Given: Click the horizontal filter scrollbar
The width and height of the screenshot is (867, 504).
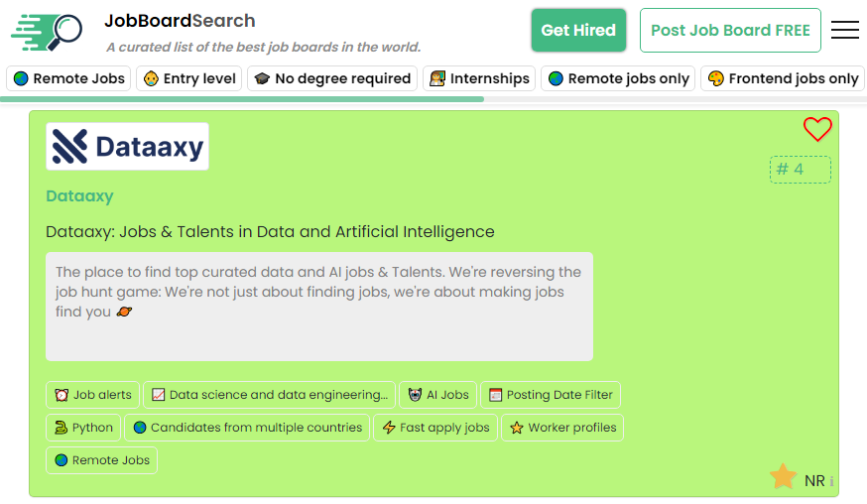Looking at the screenshot, I should pos(242,99).
